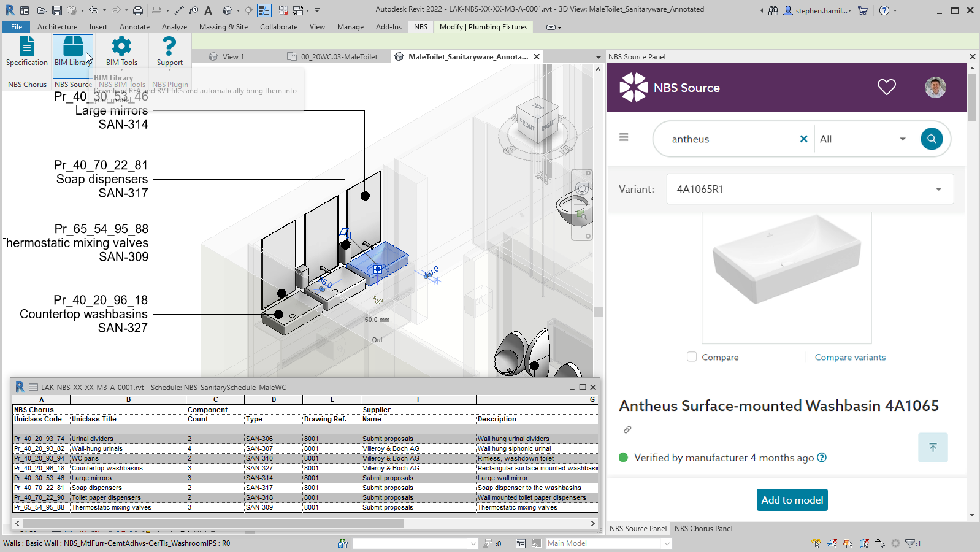Open the NBS Source hamburger menu
980x552 pixels.
tap(624, 137)
